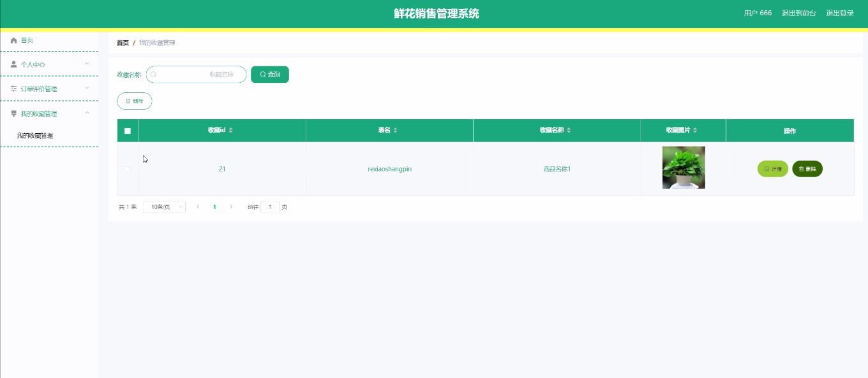The width and height of the screenshot is (868, 378).
Task: Click the magnifier icon inside search input
Action: pyautogui.click(x=154, y=75)
